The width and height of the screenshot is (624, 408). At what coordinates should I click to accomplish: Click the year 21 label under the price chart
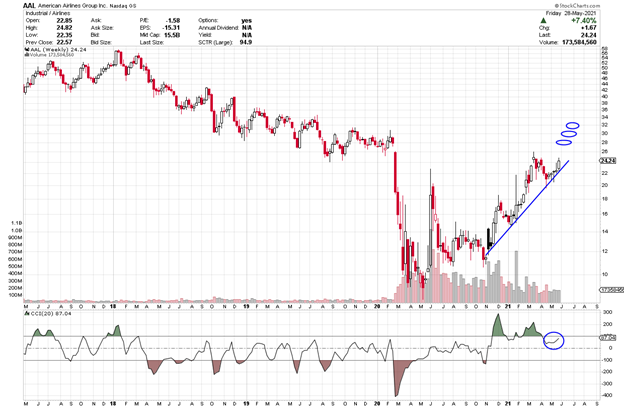507,306
